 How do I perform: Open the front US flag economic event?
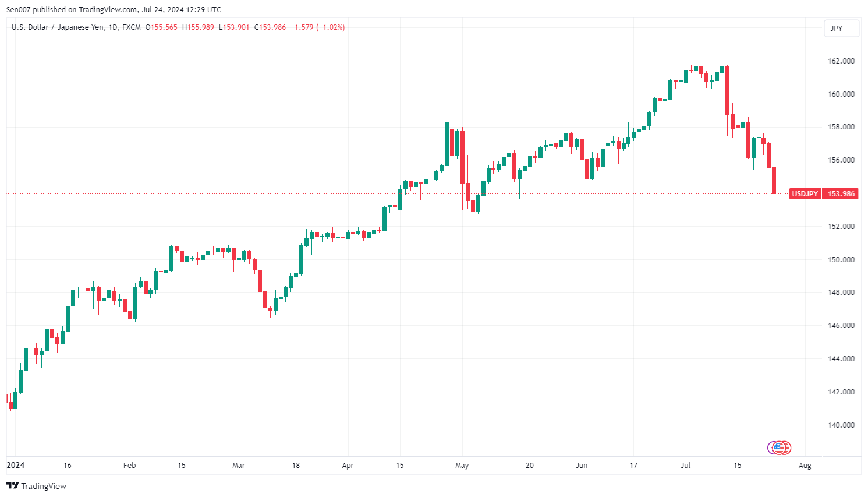tap(780, 447)
